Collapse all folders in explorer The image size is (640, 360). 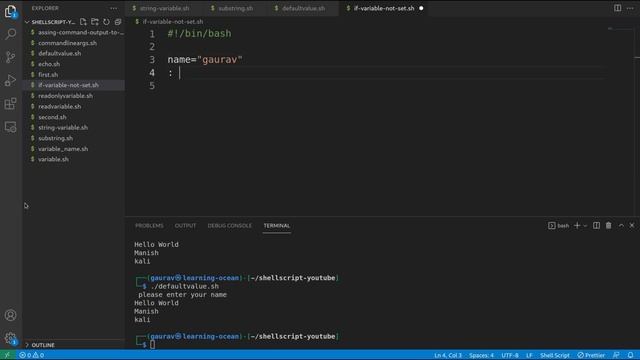point(118,22)
